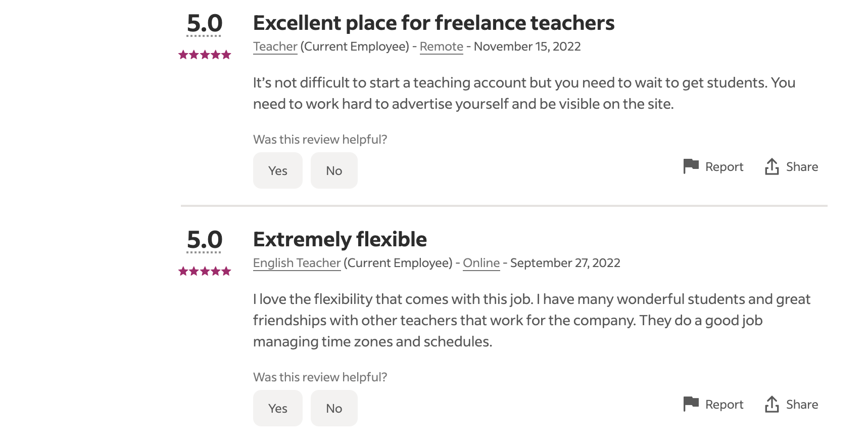Click the five stars under the freelance teachers rating

[x=205, y=55]
